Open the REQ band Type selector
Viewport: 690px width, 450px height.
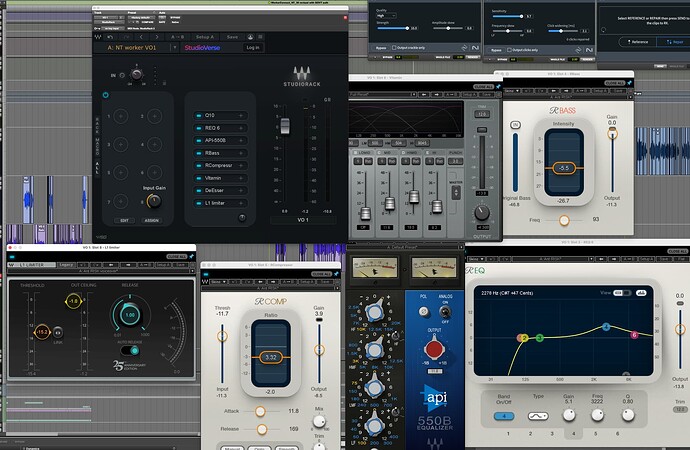click(x=538, y=416)
